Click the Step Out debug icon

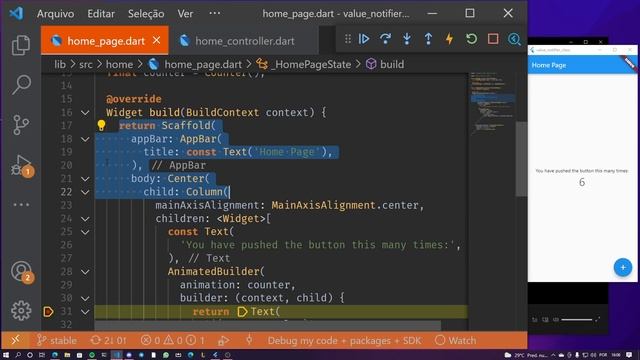pyautogui.click(x=428, y=39)
